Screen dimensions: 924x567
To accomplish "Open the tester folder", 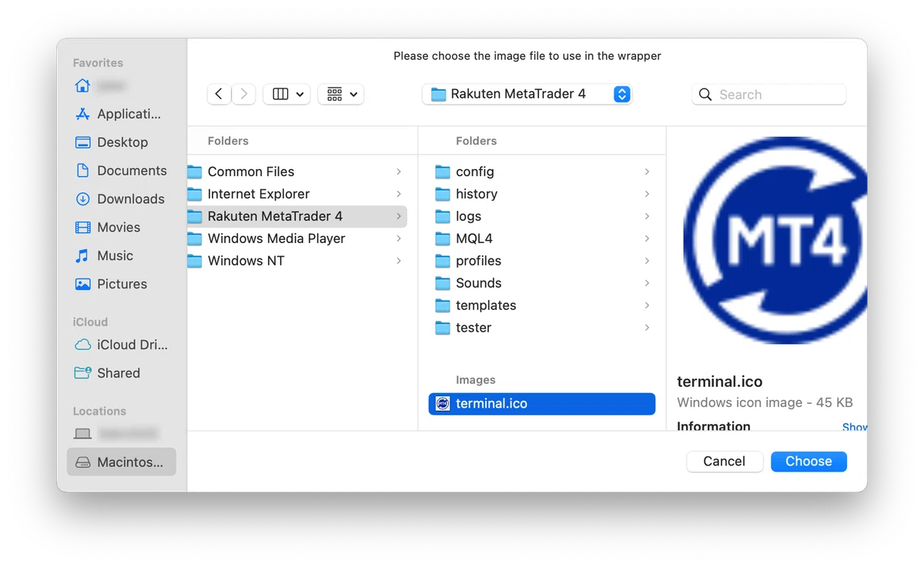I will coord(542,328).
